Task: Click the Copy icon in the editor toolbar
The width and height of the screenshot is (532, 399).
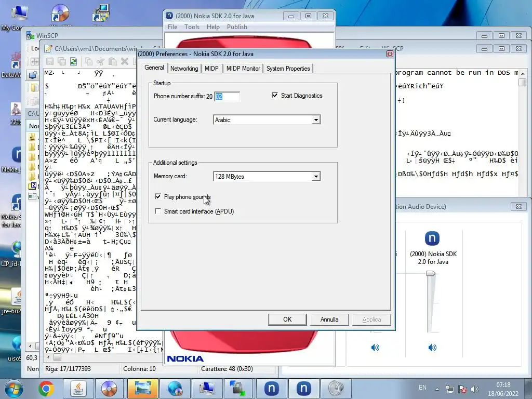Action: (88, 61)
